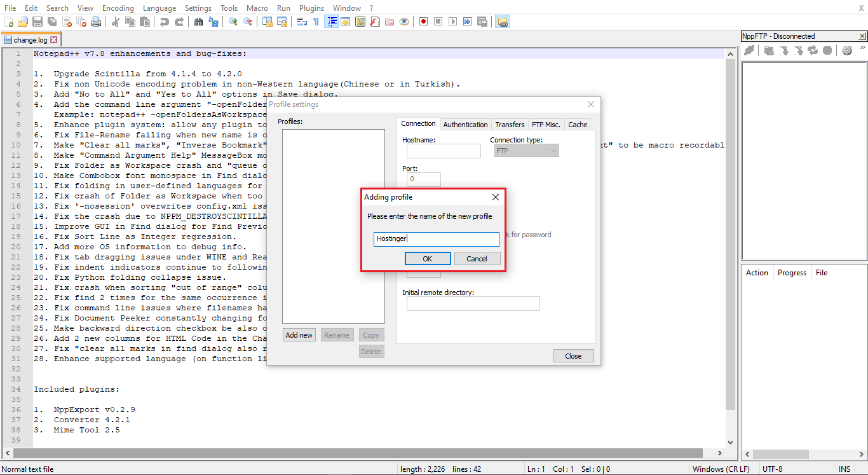Screen dimensions: 868x475
Task: Toggle synchronize vertical scrolling
Action: (x=267, y=21)
